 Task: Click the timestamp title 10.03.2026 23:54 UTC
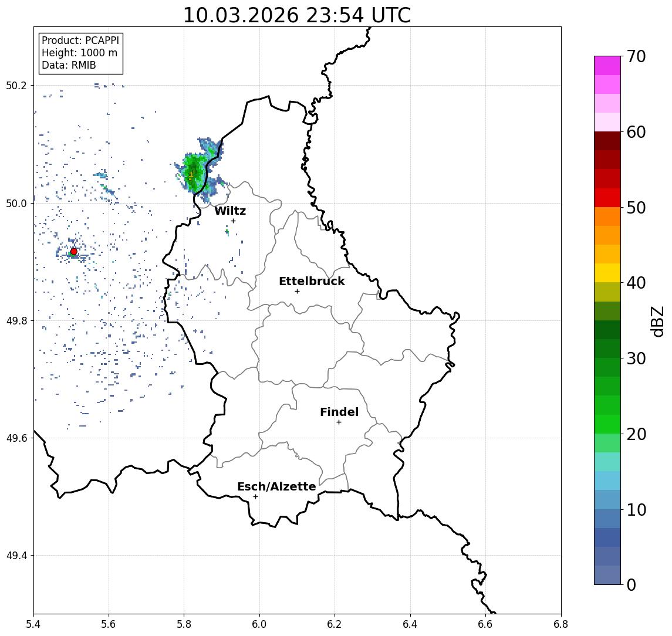pos(297,15)
